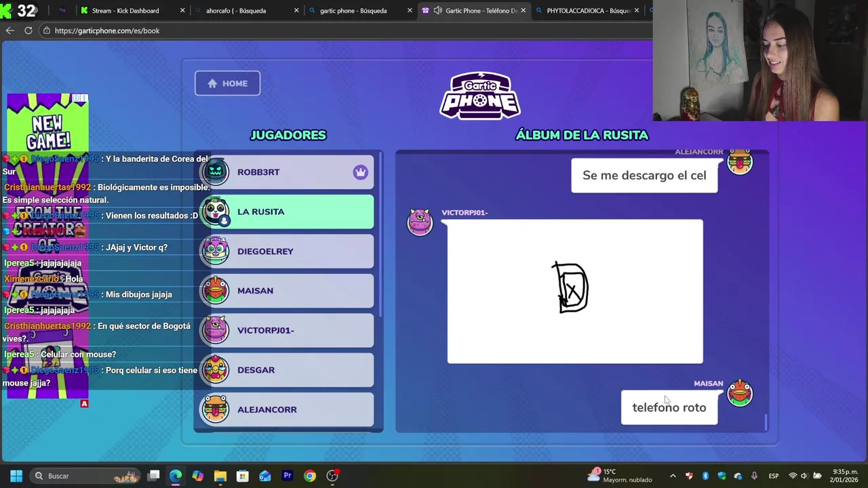Screen dimensions: 868x488
Task: Click the Gartic Phone logo
Action: click(x=480, y=96)
